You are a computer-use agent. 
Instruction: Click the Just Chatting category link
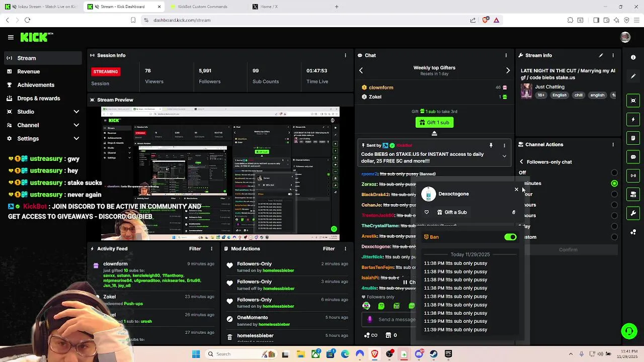(x=549, y=86)
